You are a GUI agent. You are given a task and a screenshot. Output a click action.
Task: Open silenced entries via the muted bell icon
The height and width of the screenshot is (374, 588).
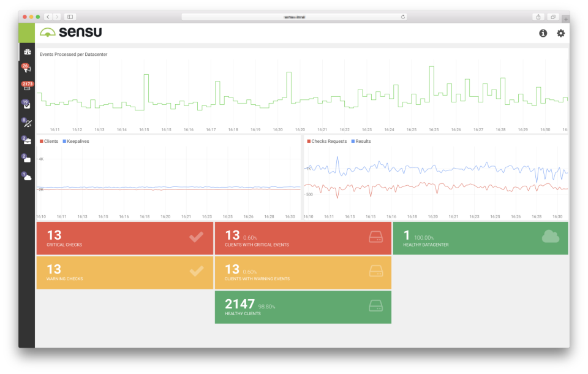coord(26,122)
